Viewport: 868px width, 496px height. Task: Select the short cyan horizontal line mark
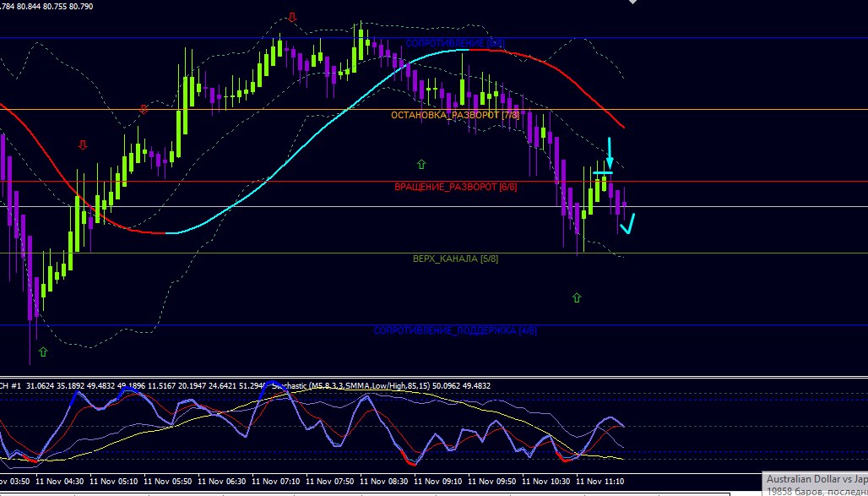[x=602, y=173]
